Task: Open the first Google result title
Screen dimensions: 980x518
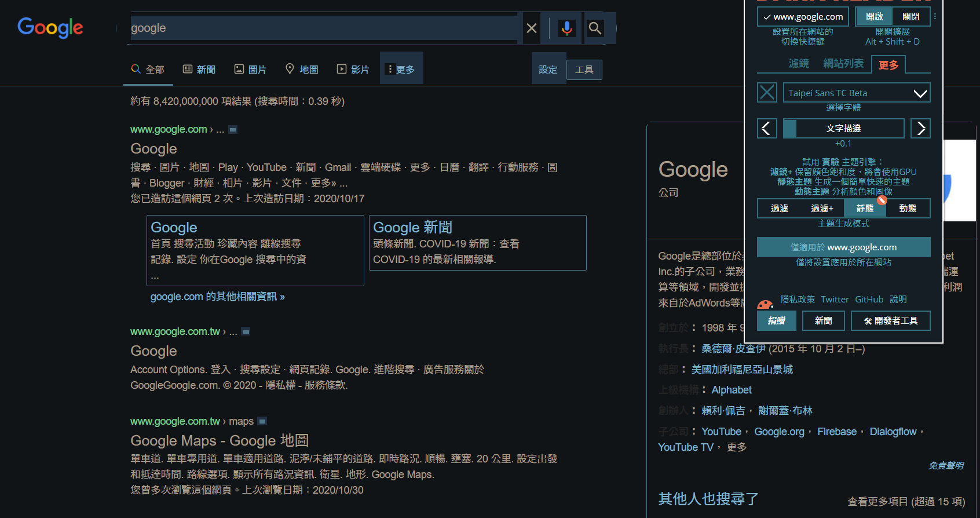Action: point(153,149)
